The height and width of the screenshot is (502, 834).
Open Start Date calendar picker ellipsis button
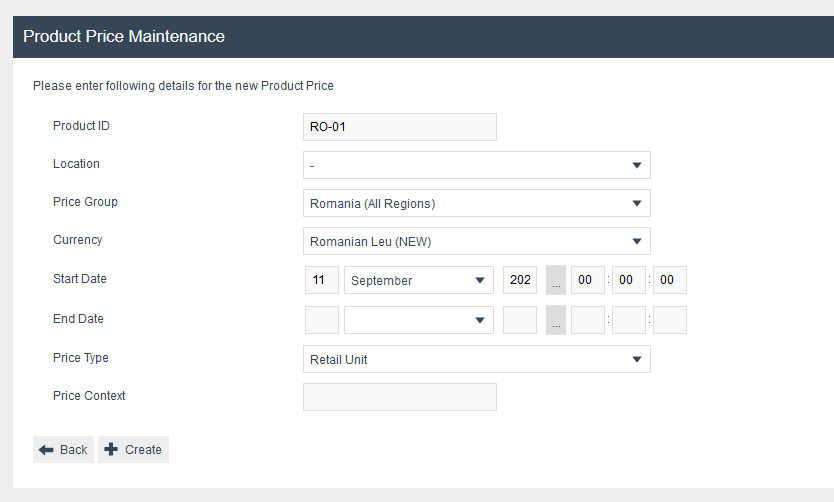point(556,281)
